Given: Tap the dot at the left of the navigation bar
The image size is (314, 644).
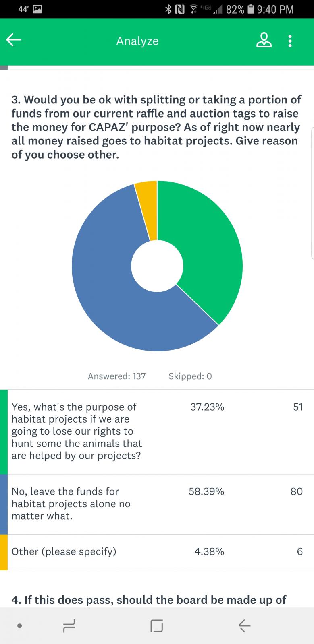Looking at the screenshot, I should pos(19,626).
